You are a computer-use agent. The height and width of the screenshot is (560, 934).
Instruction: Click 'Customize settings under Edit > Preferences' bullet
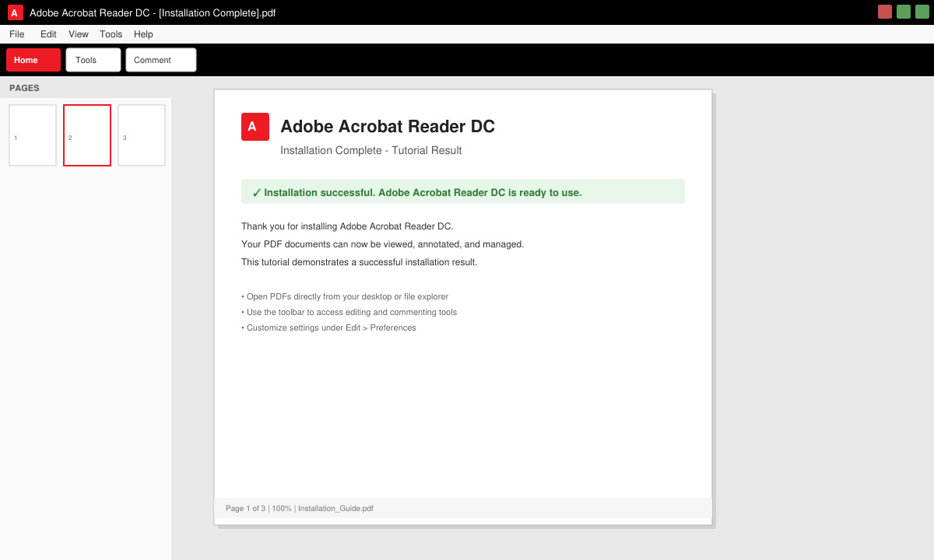tap(328, 327)
